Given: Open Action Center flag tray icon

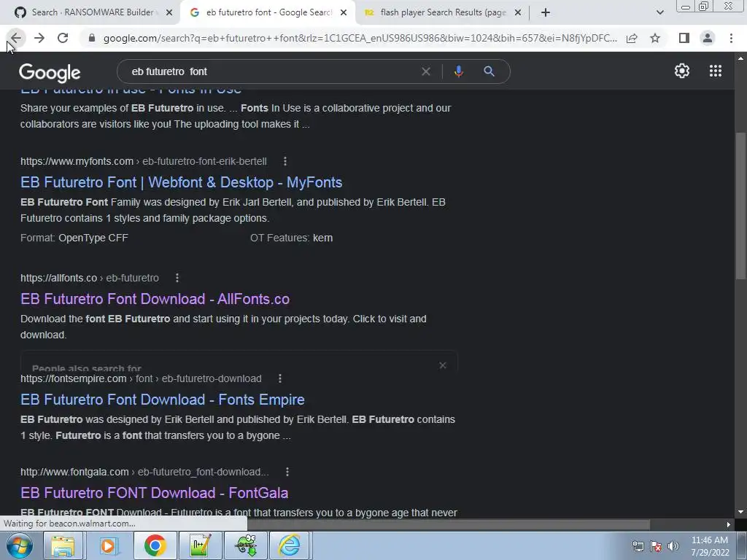Looking at the screenshot, I should (656, 546).
